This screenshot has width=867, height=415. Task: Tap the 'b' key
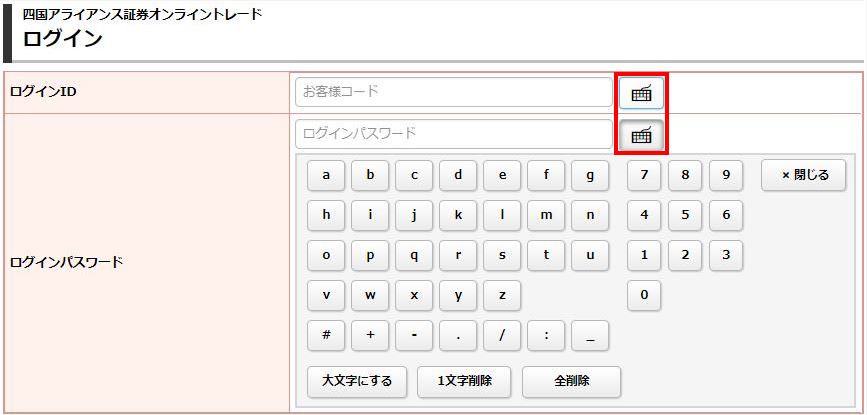point(370,175)
